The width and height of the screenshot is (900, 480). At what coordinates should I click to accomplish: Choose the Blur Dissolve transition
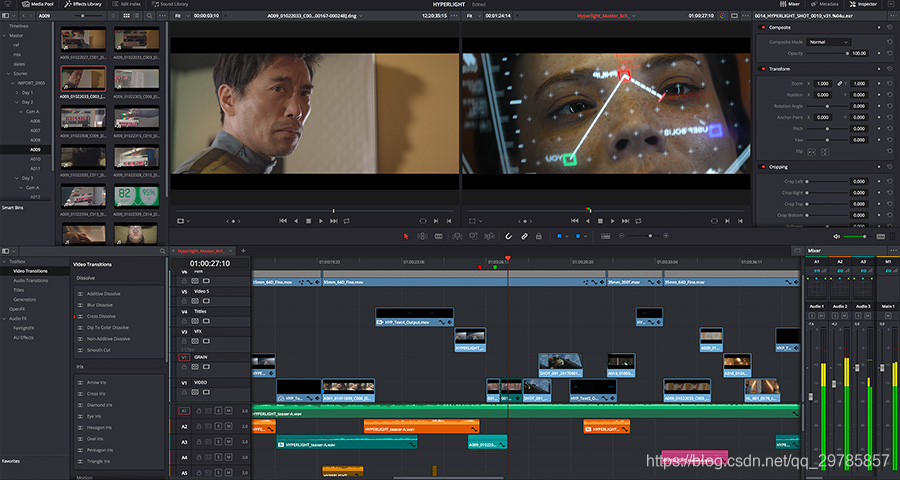pos(99,305)
